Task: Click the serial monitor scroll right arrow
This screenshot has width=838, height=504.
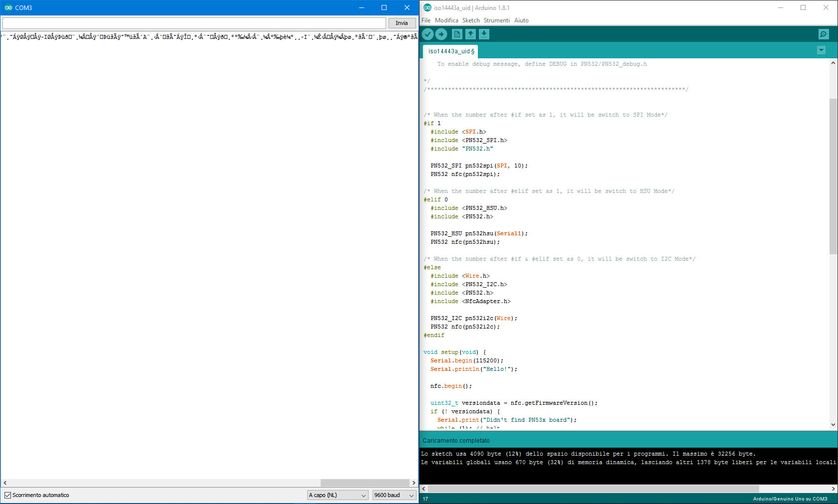Action: (414, 483)
